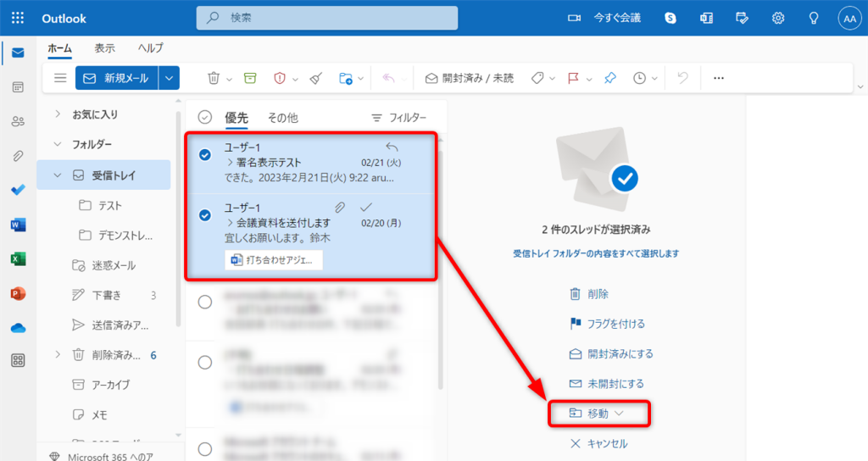Open Settings gear in header
The image size is (868, 461).
tap(778, 19)
